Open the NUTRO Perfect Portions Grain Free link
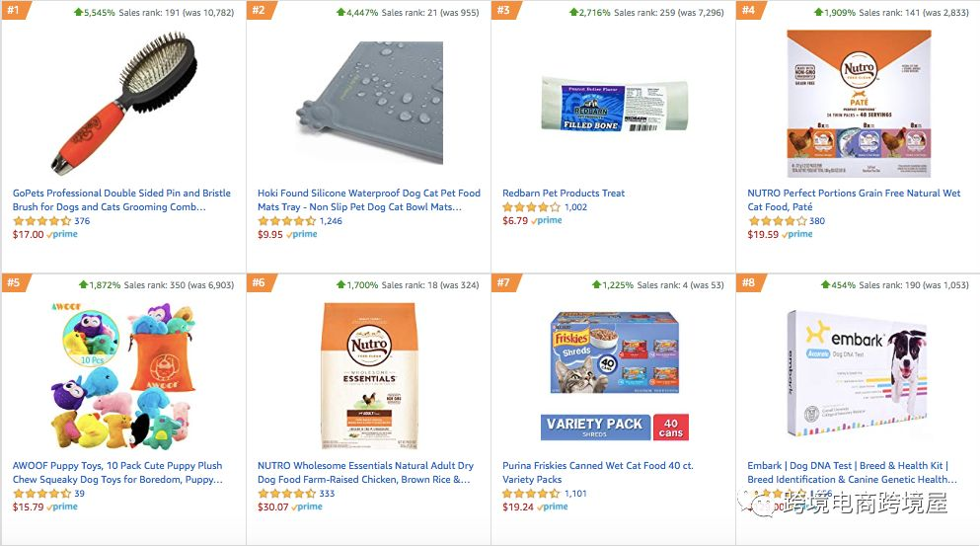980x546 pixels. 854,200
